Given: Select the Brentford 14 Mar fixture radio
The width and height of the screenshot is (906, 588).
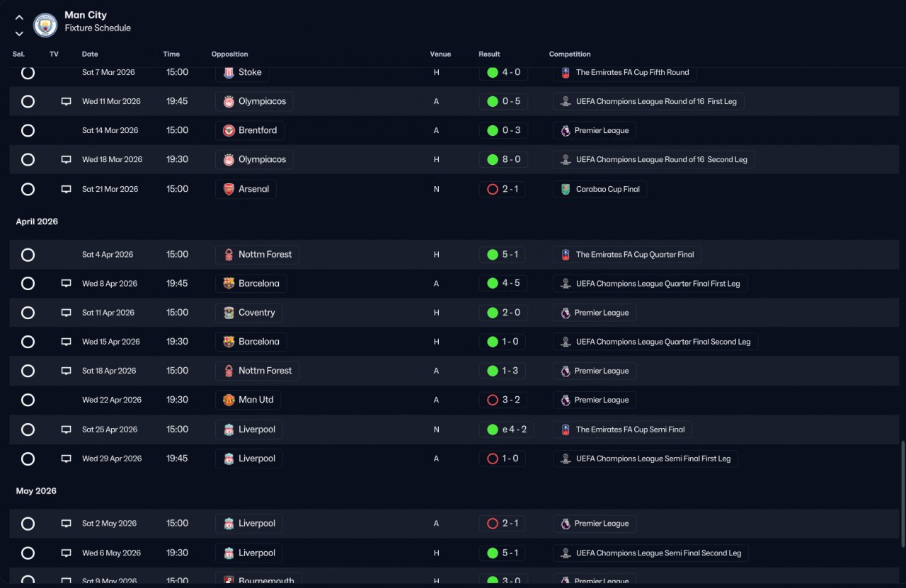Looking at the screenshot, I should coord(28,130).
